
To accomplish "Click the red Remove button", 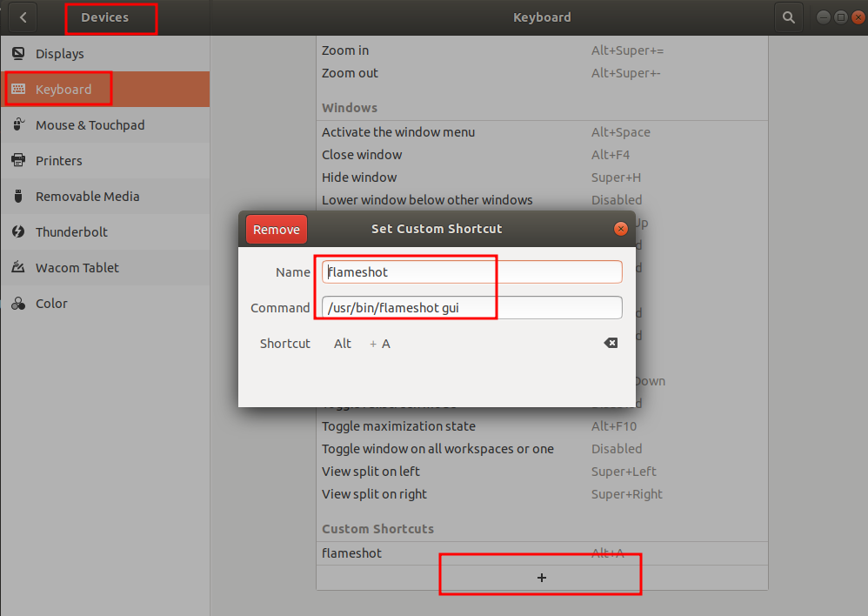I will (277, 230).
